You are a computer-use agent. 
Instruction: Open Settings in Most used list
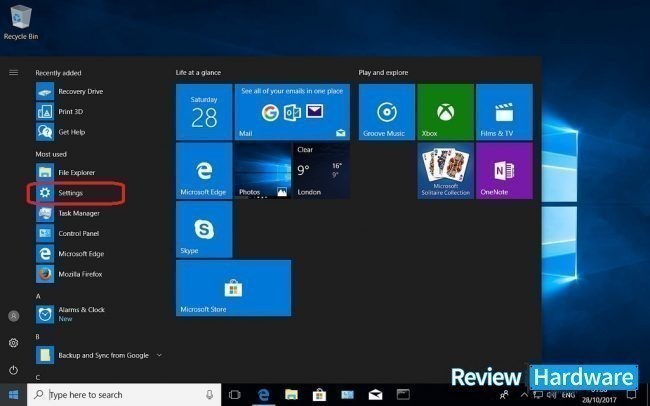(x=60, y=193)
